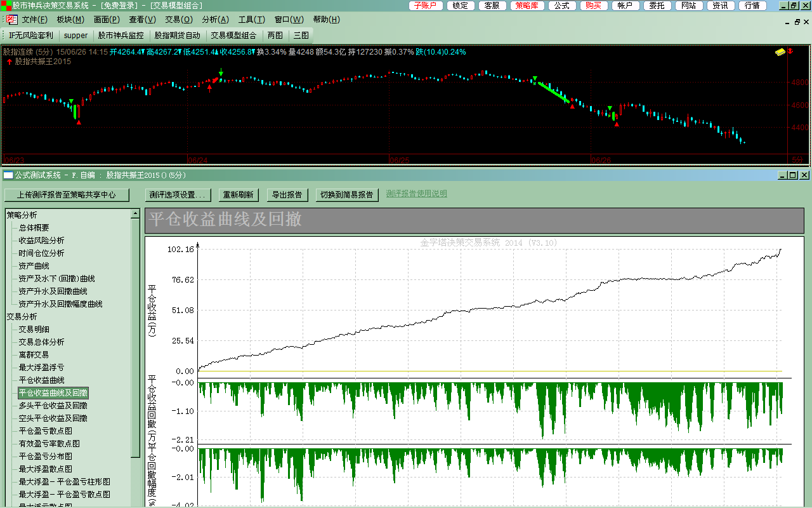Open the 画面(P) menu

click(107, 19)
